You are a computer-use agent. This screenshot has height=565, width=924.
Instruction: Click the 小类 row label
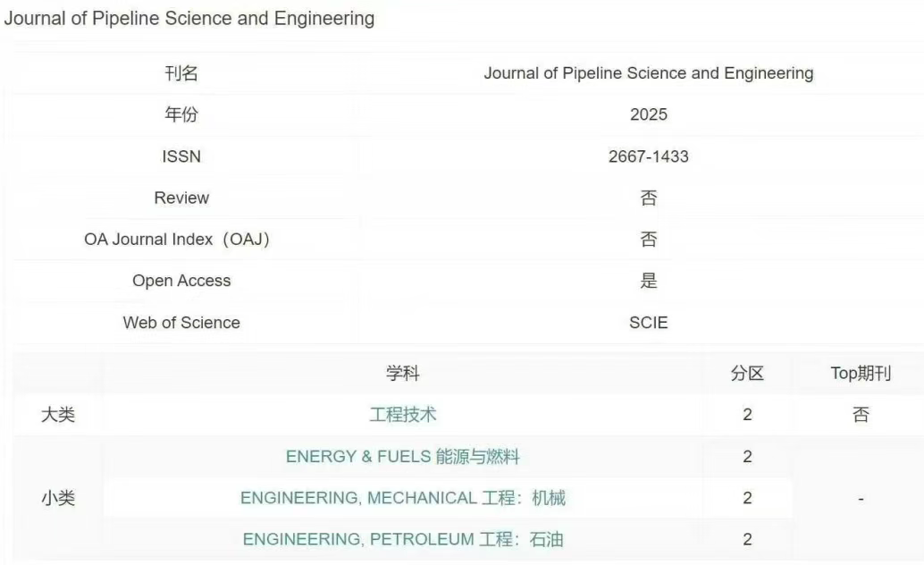(x=58, y=498)
